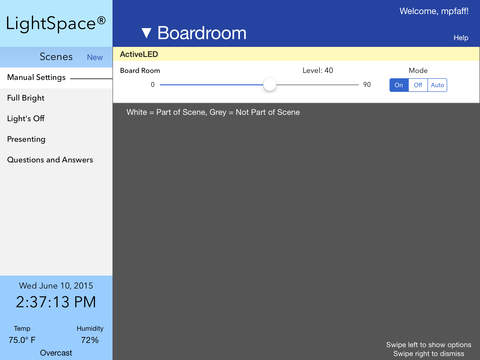Open the Help link
The height and width of the screenshot is (360, 480).
click(461, 38)
